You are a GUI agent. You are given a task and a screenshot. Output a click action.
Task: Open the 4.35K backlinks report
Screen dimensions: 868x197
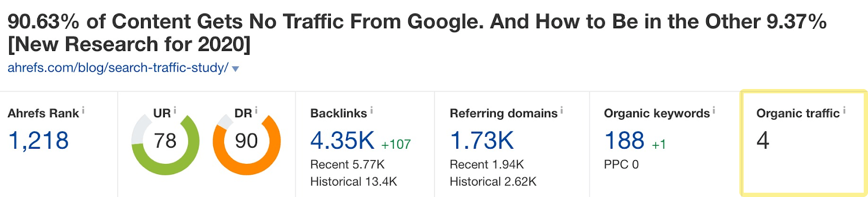point(342,141)
